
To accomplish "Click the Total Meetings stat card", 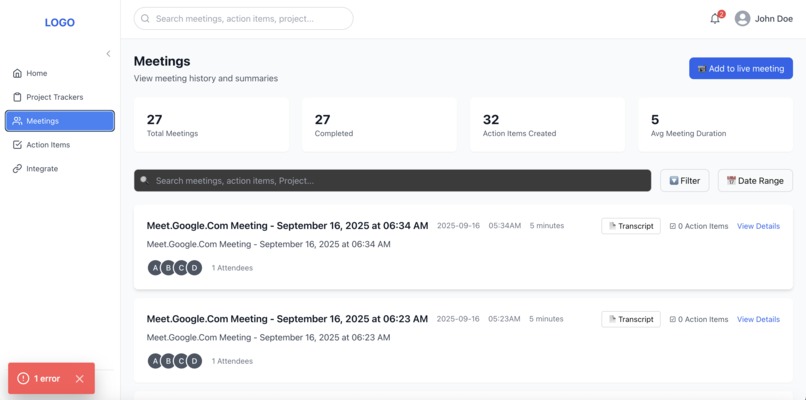I will [x=211, y=125].
